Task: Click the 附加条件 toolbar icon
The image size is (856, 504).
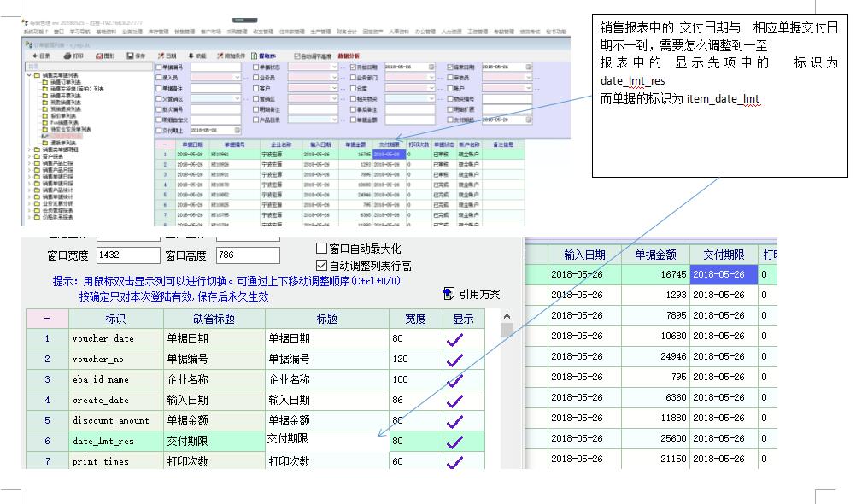Action: click(221, 56)
